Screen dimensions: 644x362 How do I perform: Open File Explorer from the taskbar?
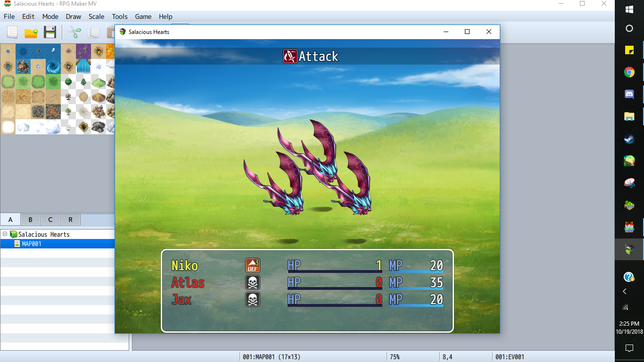(x=629, y=116)
